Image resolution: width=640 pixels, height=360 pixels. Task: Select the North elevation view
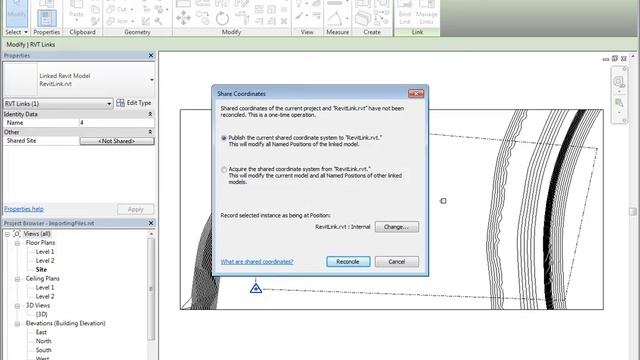pos(43,342)
